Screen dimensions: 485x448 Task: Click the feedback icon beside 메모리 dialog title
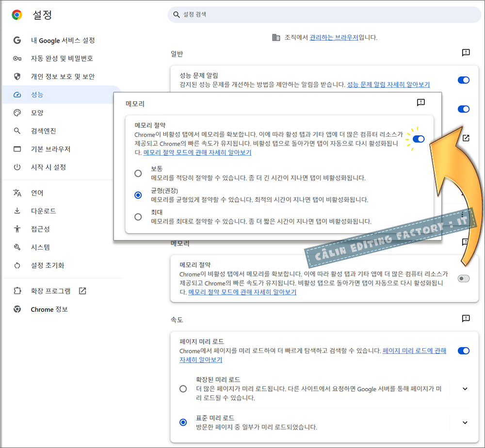pyautogui.click(x=420, y=102)
